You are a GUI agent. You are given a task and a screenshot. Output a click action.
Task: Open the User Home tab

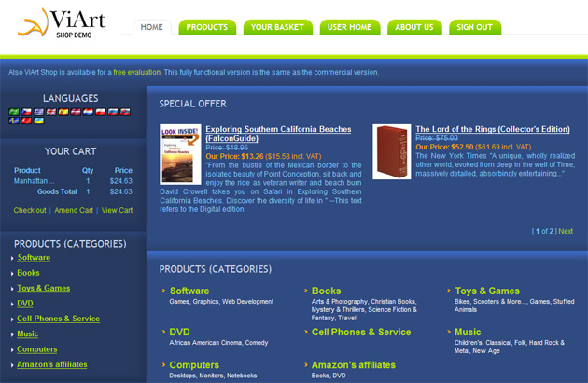(x=349, y=27)
